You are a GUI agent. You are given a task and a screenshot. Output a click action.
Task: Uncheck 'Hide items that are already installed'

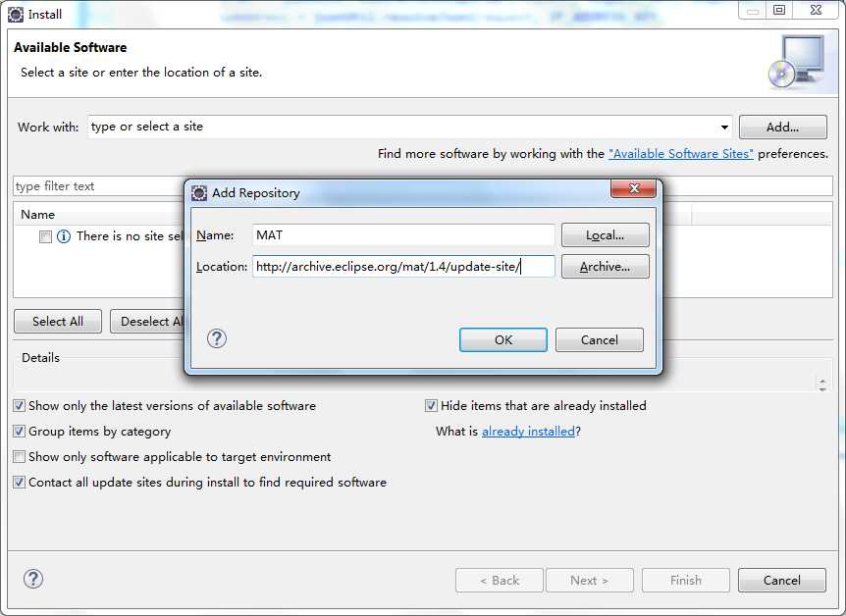point(431,406)
